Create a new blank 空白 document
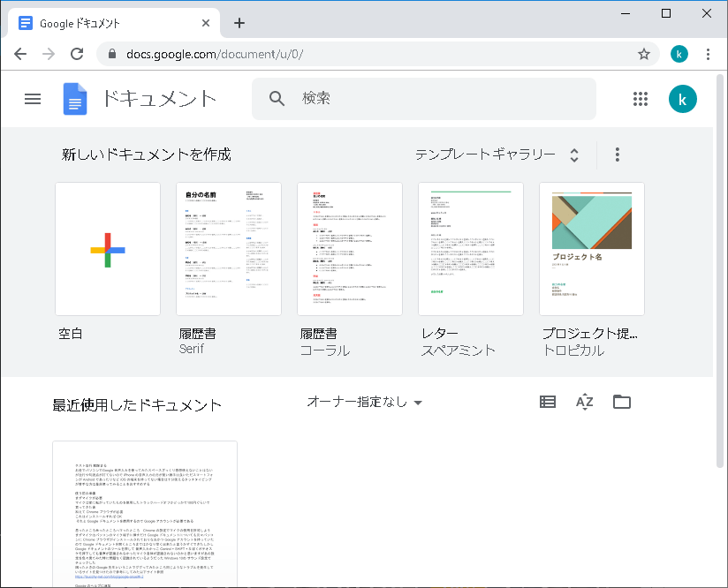728x588 pixels. tap(108, 249)
